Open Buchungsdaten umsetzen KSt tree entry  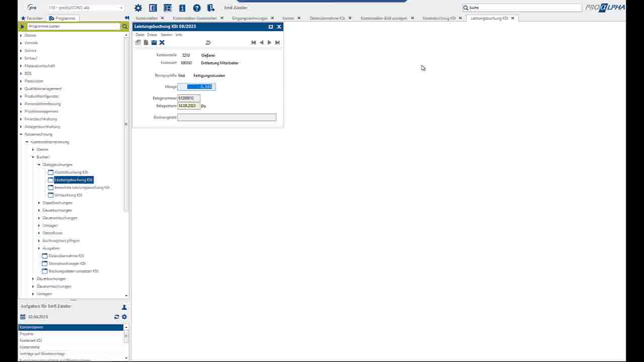click(73, 271)
